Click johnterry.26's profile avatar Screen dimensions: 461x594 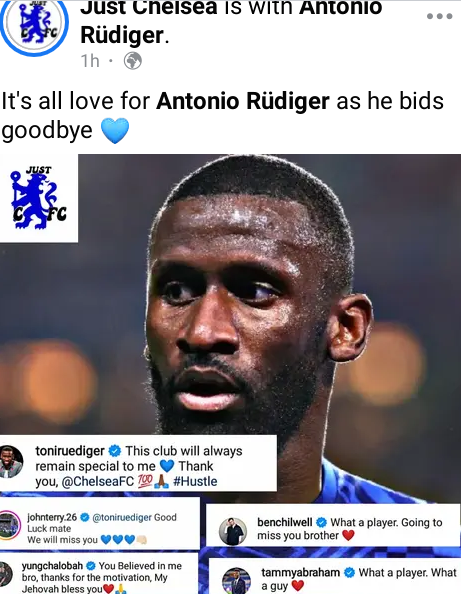(x=9, y=525)
